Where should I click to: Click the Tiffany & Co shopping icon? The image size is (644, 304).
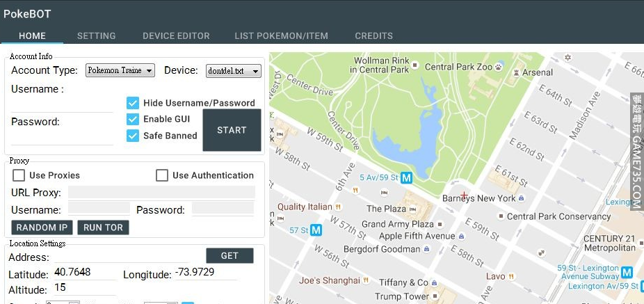435,283
